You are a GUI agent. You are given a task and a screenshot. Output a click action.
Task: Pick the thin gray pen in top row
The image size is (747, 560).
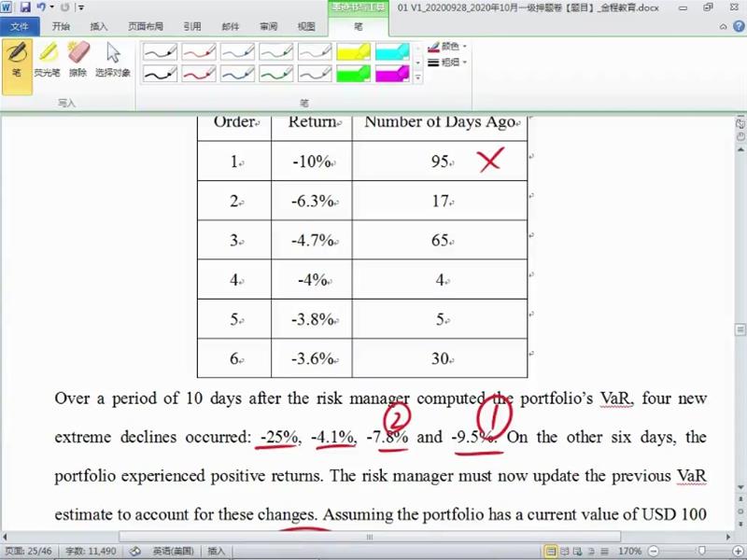tap(315, 51)
